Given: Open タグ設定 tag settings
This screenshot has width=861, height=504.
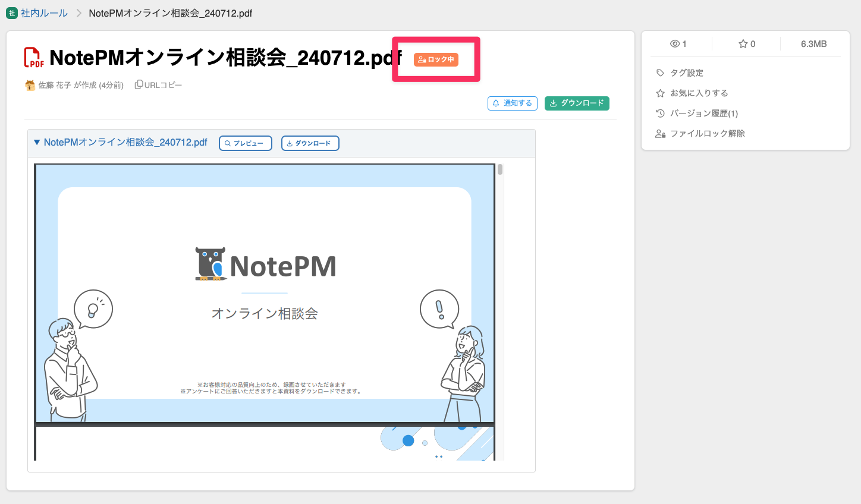Looking at the screenshot, I should coord(680,73).
